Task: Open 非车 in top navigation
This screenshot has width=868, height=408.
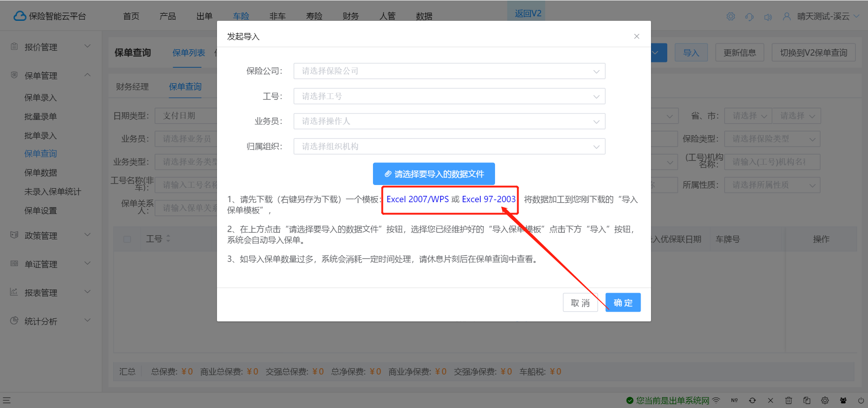Action: 278,16
